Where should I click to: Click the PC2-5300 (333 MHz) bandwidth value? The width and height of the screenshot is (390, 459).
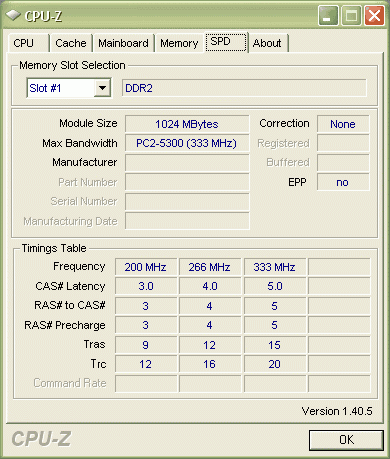(187, 143)
